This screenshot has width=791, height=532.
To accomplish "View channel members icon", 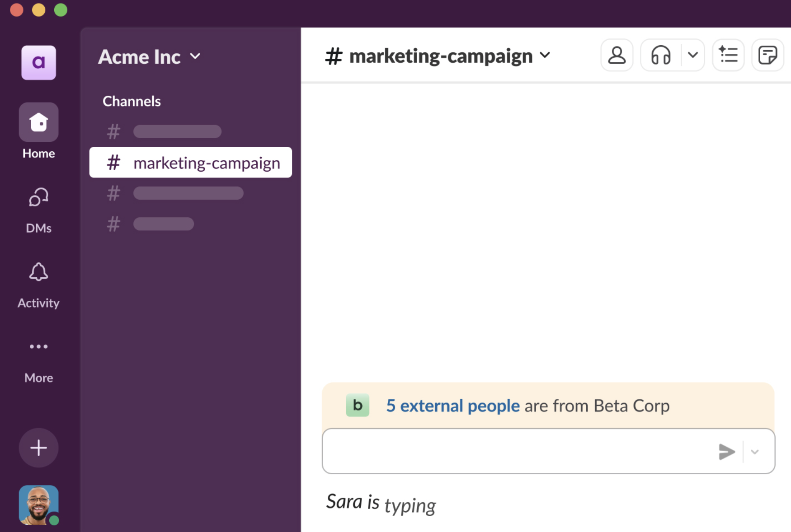I will click(617, 55).
